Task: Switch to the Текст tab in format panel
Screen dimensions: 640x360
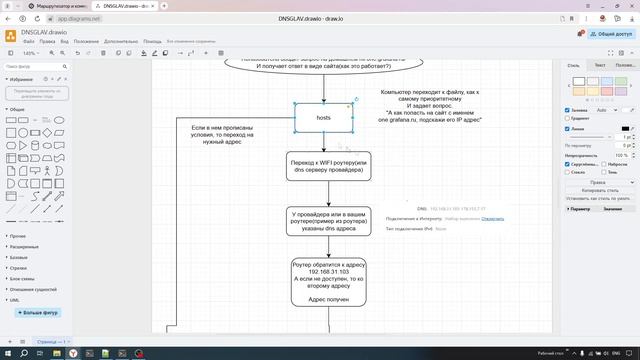Action: [600, 65]
